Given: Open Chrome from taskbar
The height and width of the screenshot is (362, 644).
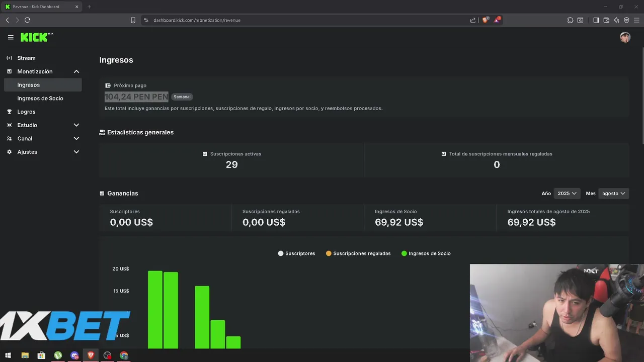Looking at the screenshot, I should (124, 355).
